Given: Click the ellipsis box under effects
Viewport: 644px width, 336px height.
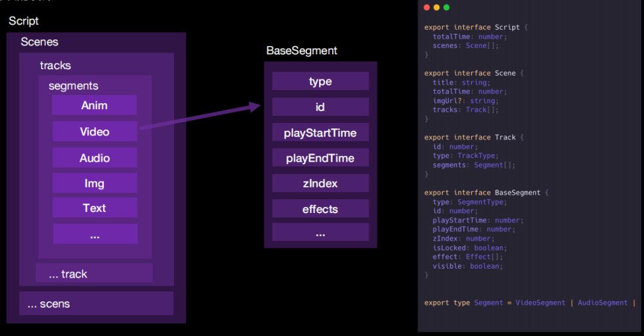Looking at the screenshot, I should tap(320, 232).
